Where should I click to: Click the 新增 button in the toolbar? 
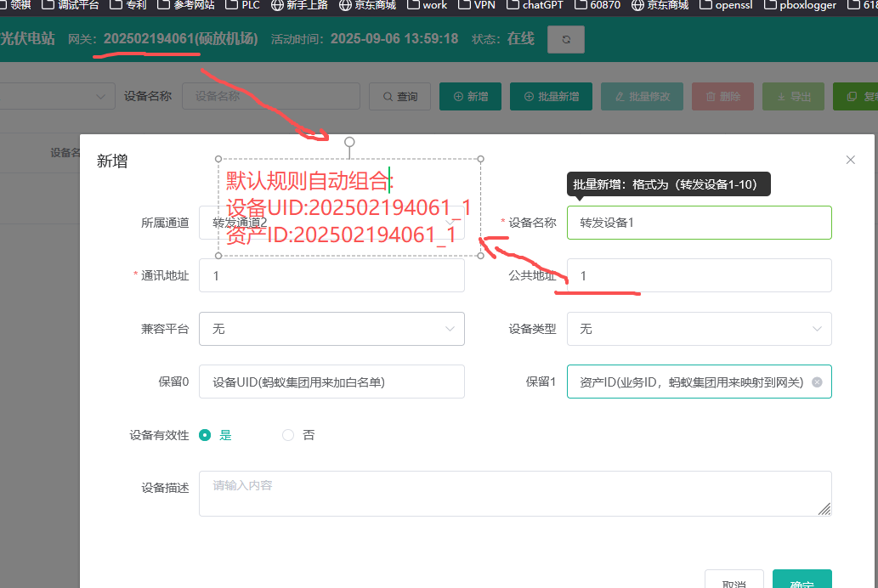(x=470, y=97)
